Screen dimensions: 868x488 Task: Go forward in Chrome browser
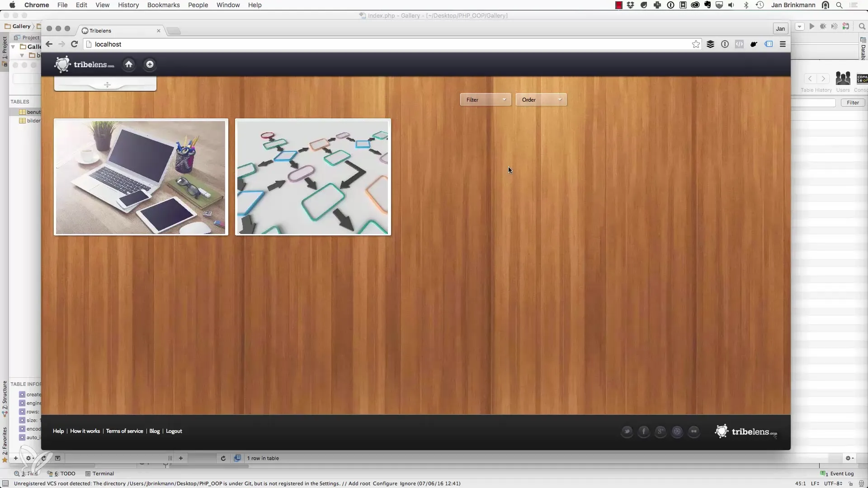tap(62, 44)
